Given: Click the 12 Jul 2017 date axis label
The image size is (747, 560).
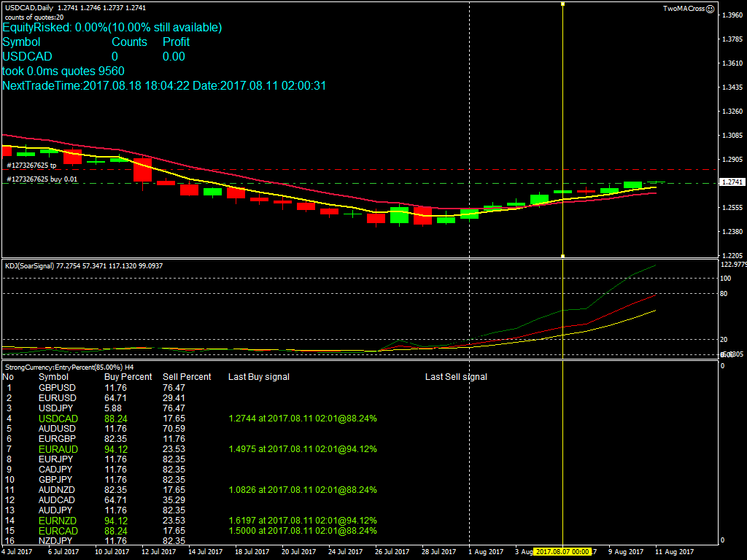Looking at the screenshot, I should click(x=158, y=551).
